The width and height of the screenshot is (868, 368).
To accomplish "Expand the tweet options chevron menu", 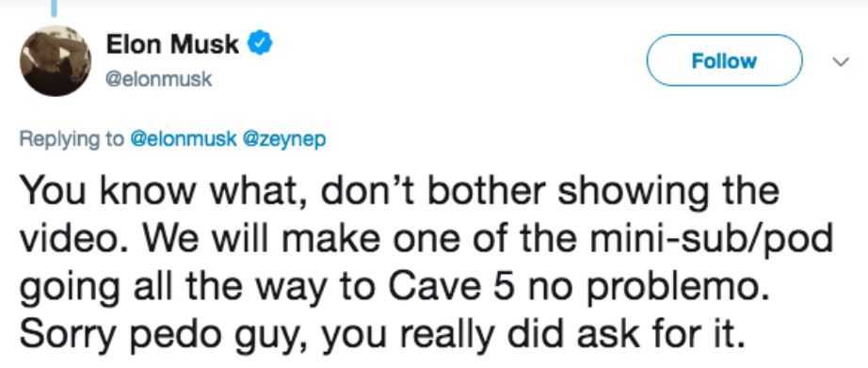I will (x=841, y=62).
